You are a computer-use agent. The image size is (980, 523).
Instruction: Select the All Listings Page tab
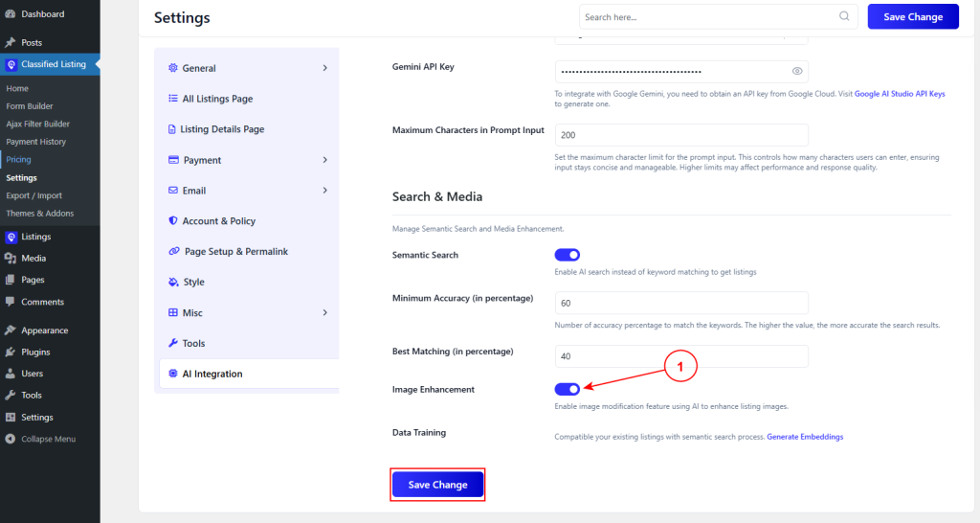247,99
